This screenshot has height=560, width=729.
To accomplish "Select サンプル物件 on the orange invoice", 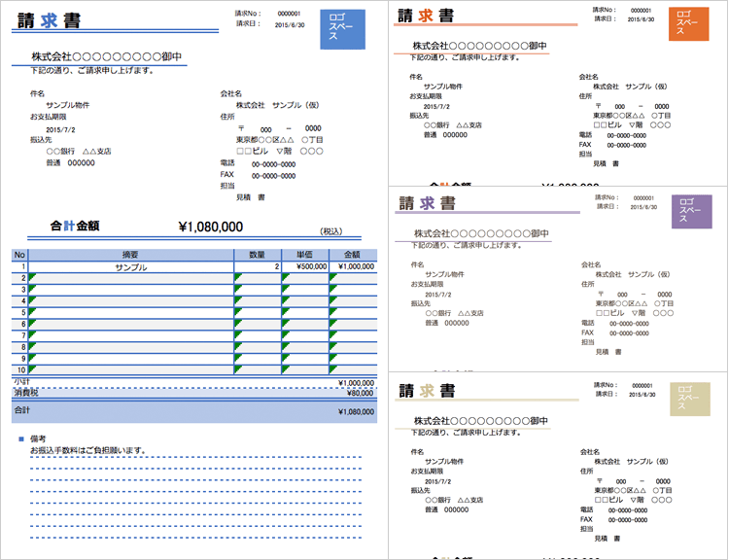I will [443, 87].
